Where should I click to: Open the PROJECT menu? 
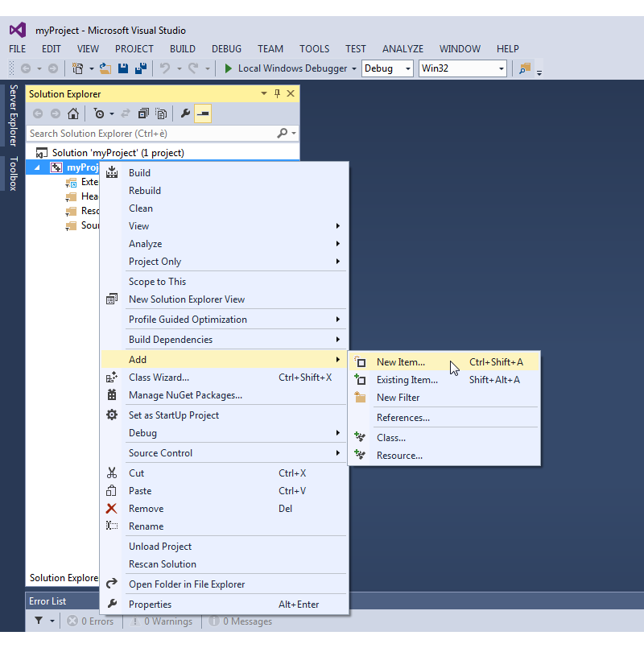click(134, 49)
